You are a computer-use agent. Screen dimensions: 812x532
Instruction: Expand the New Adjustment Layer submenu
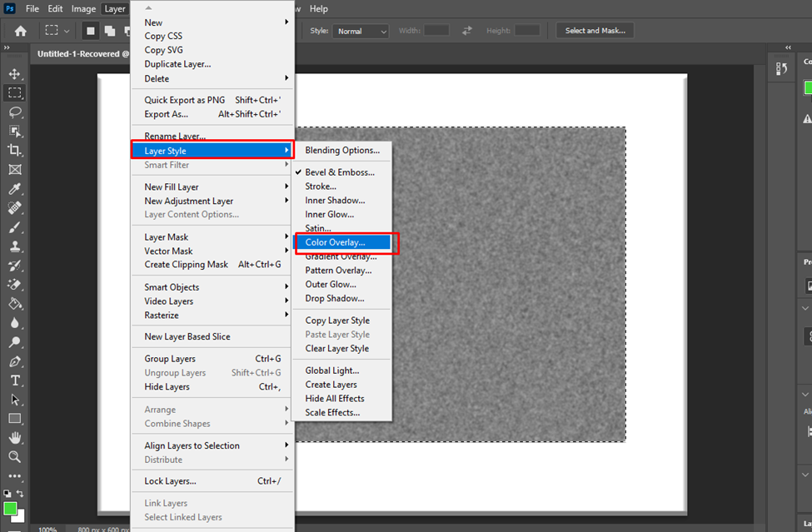pos(212,201)
